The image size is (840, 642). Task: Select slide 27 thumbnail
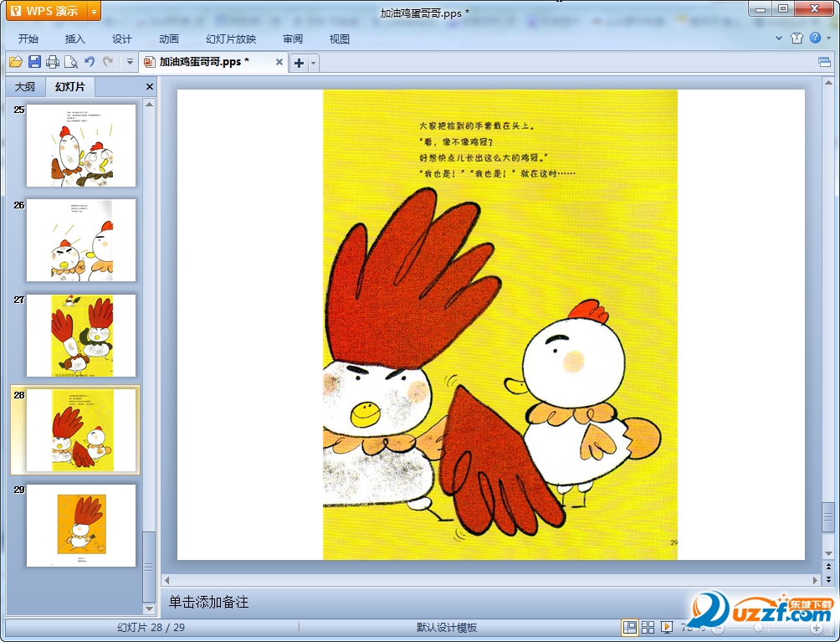click(81, 336)
